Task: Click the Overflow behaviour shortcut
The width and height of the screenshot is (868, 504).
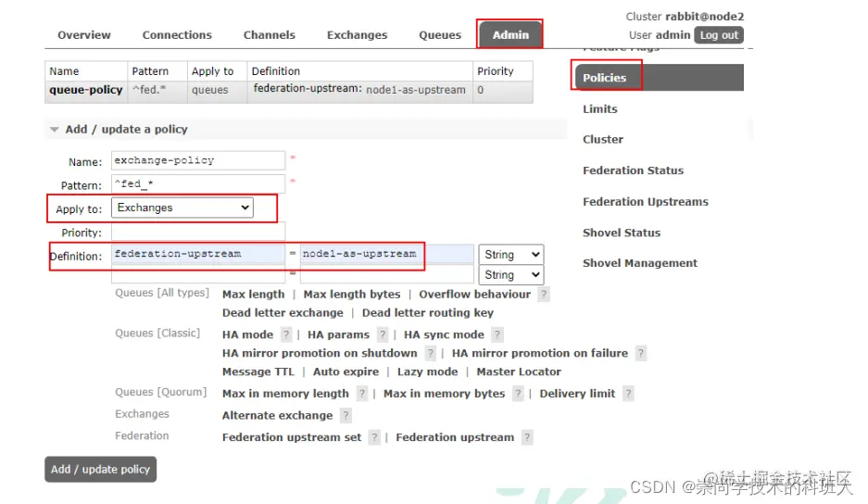Action: 474,294
